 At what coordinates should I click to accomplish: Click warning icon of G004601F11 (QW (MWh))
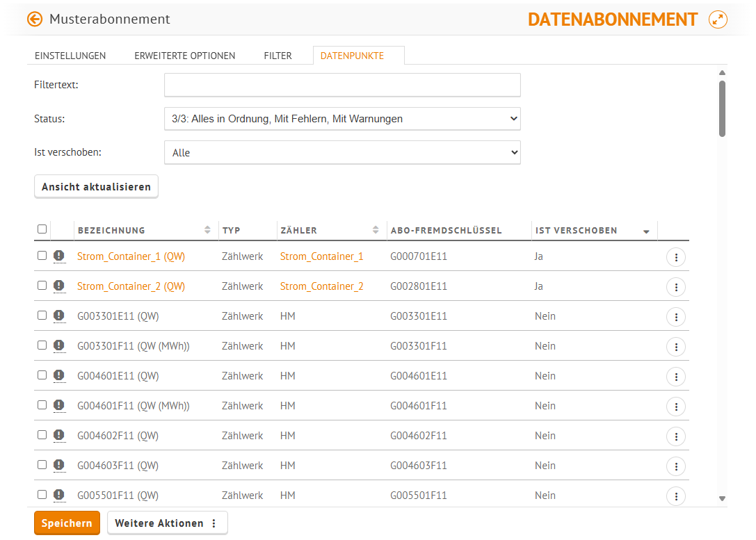pos(59,405)
